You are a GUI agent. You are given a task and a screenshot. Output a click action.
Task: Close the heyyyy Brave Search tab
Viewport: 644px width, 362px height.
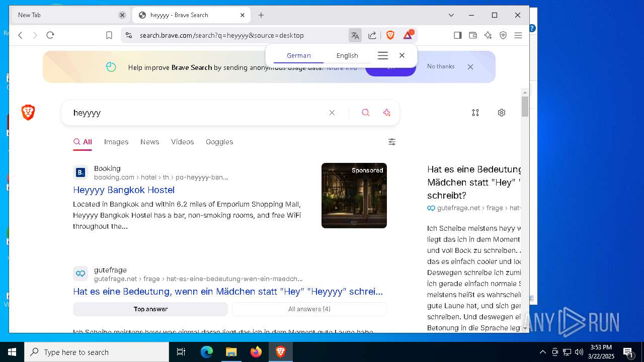[243, 15]
